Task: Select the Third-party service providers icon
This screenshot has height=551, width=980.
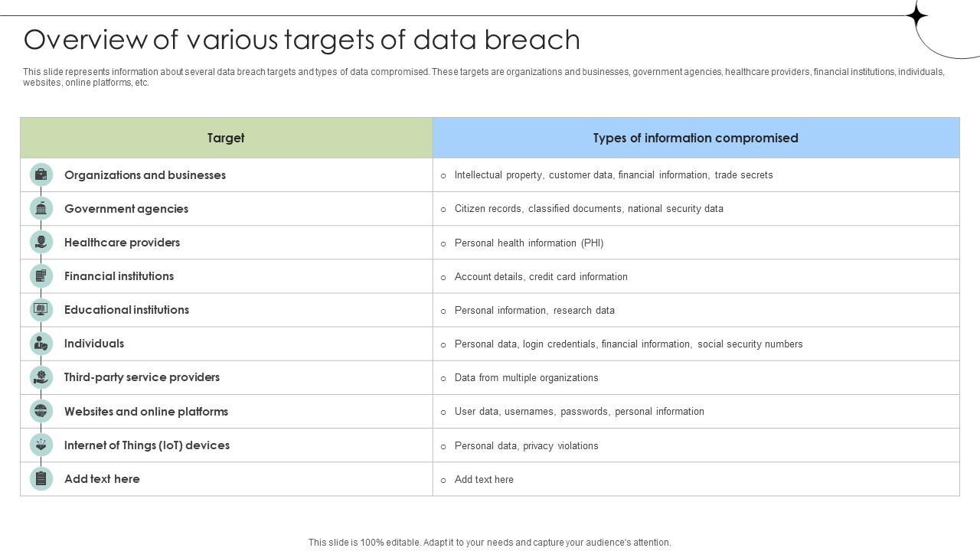Action: (41, 377)
